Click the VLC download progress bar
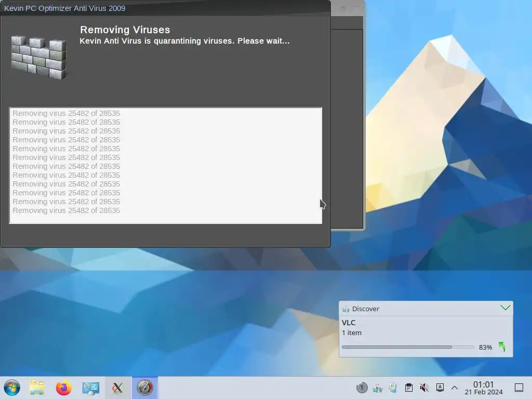Image resolution: width=532 pixels, height=399 pixels. (x=408, y=347)
